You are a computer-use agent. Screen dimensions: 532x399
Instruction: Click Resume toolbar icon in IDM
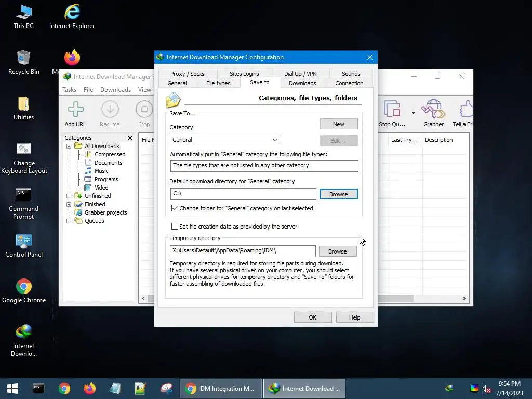point(110,114)
